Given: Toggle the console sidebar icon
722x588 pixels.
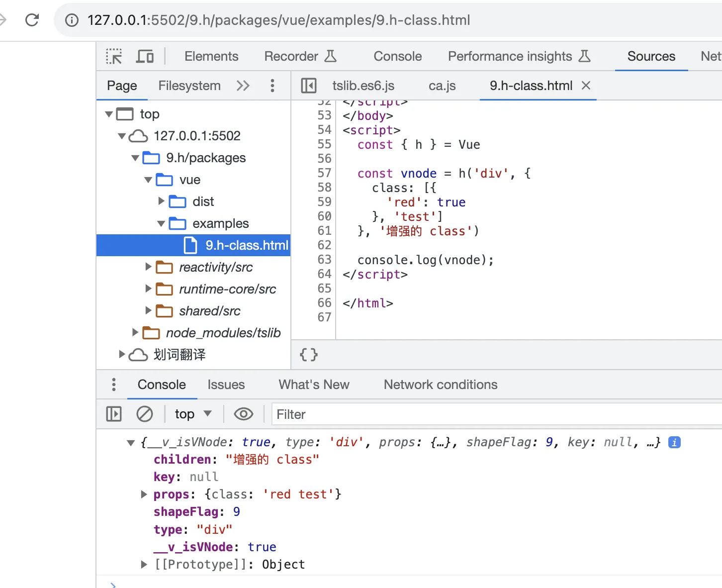Looking at the screenshot, I should [114, 414].
